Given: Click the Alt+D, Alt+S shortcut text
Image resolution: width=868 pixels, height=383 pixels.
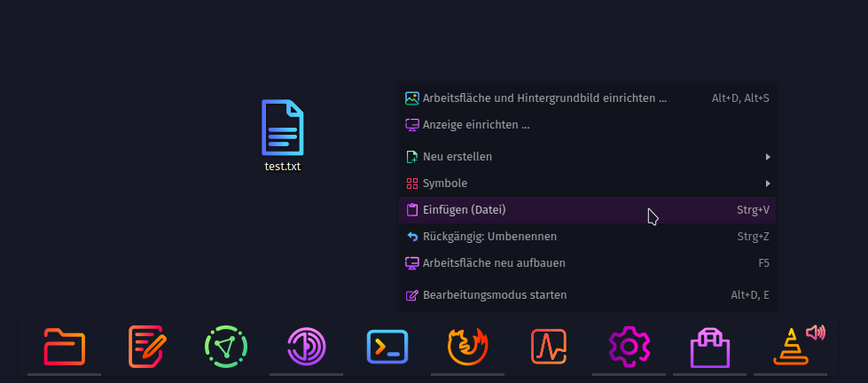Looking at the screenshot, I should [740, 99].
